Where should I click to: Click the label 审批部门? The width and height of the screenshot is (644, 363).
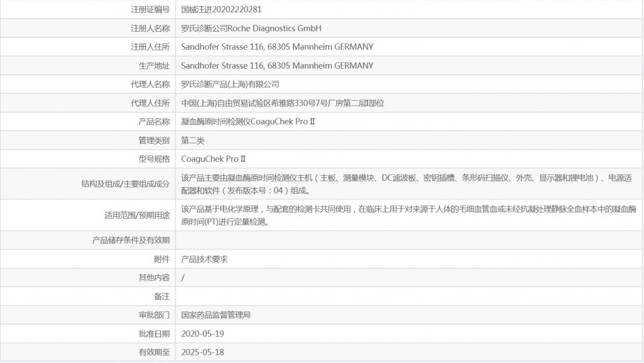154,315
